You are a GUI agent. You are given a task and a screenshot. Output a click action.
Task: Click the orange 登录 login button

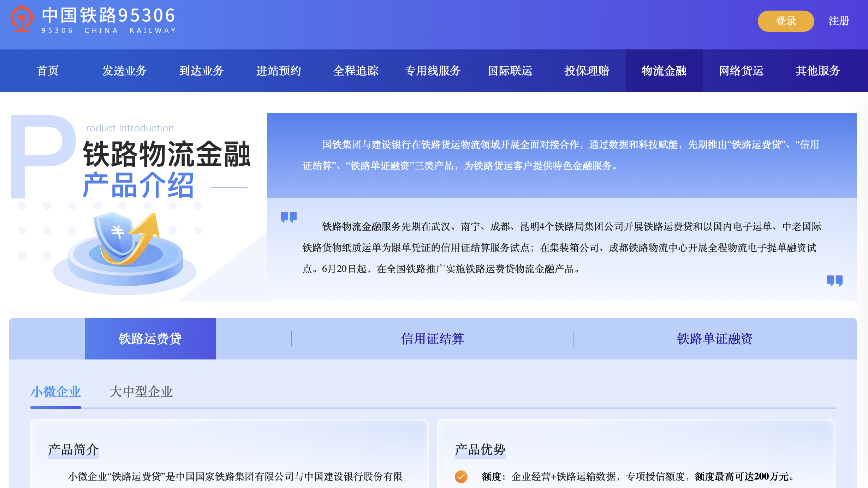click(x=786, y=21)
